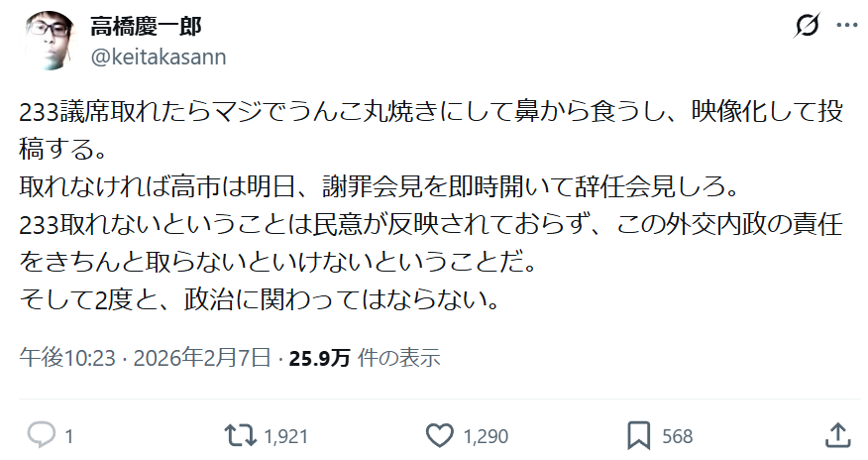Click the profile avatar of 高橋慶一郎
868x460 pixels.
[x=47, y=40]
